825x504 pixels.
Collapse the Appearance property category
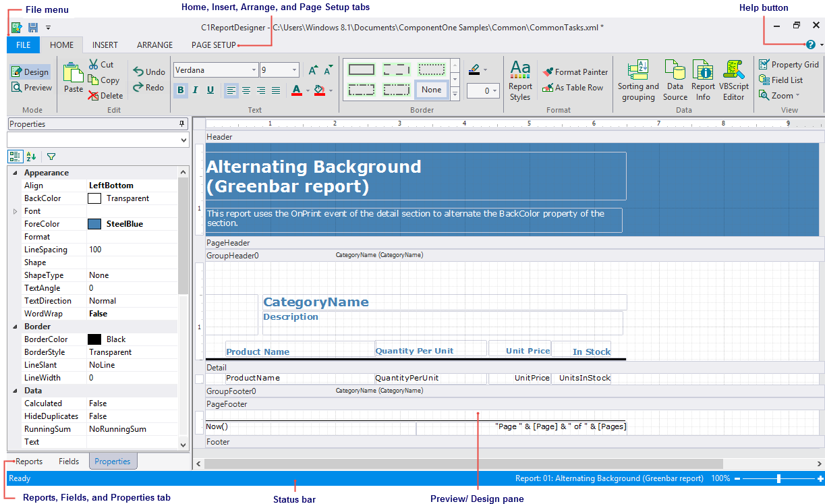point(16,173)
